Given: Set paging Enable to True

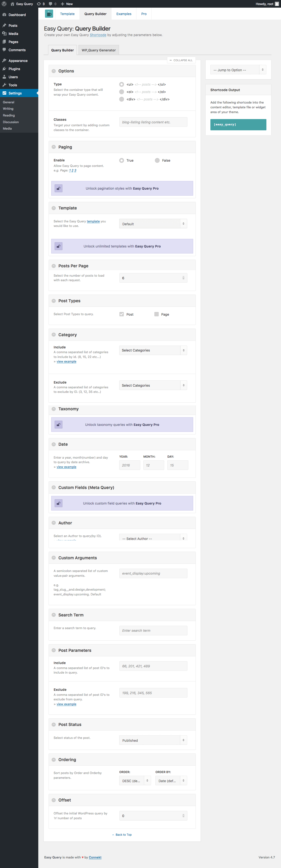Looking at the screenshot, I should tap(121, 160).
